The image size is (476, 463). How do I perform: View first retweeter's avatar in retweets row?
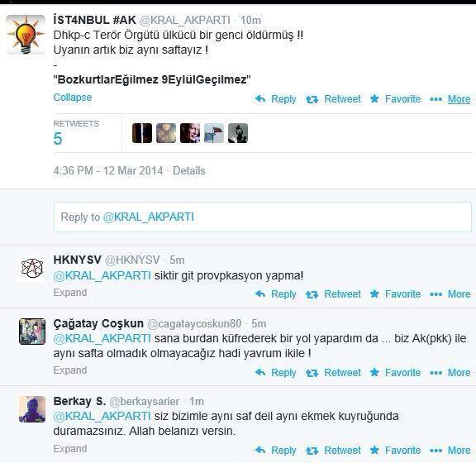coord(142,133)
